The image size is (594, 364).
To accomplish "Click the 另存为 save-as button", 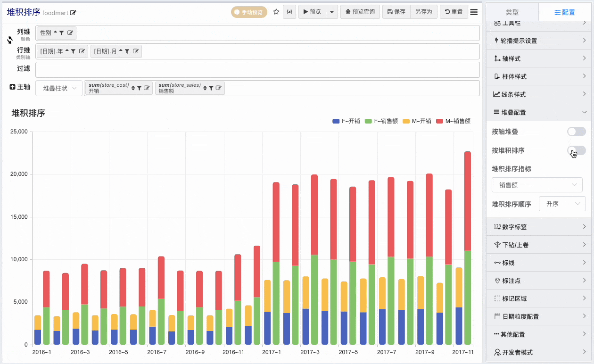I will click(424, 12).
